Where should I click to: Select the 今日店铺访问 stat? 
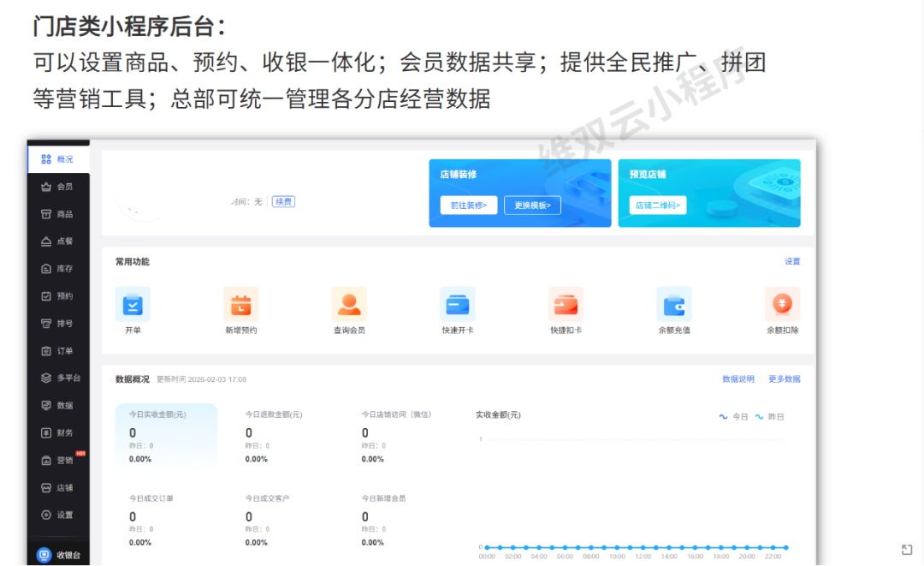click(396, 437)
